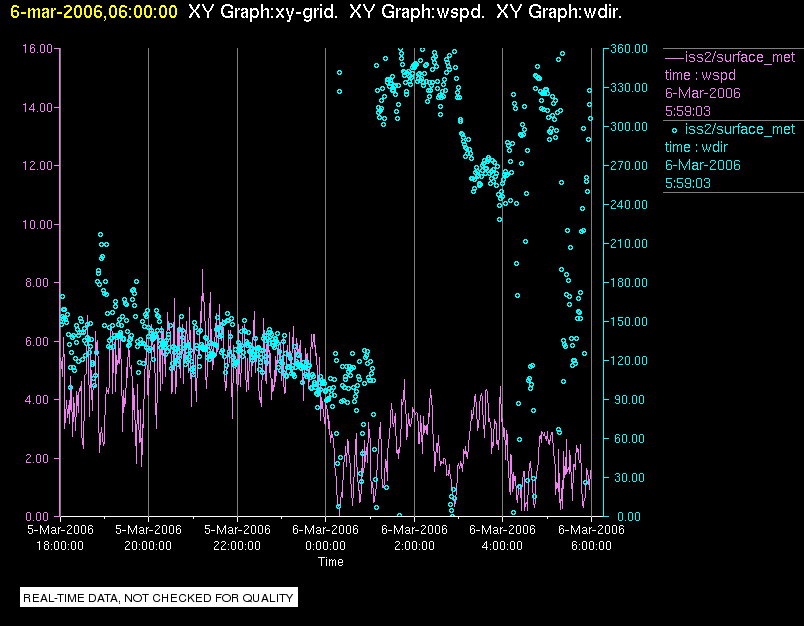
Task: Click the cyan legend time 5:59:03
Action: [x=688, y=184]
